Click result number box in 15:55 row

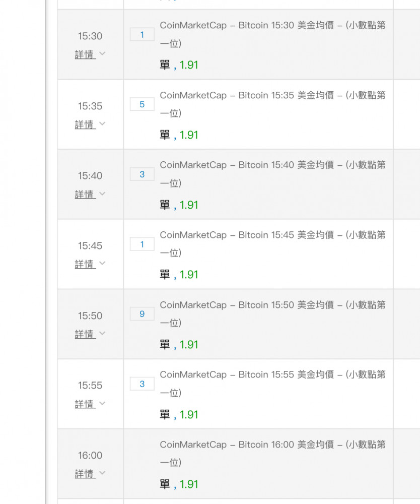click(x=142, y=384)
